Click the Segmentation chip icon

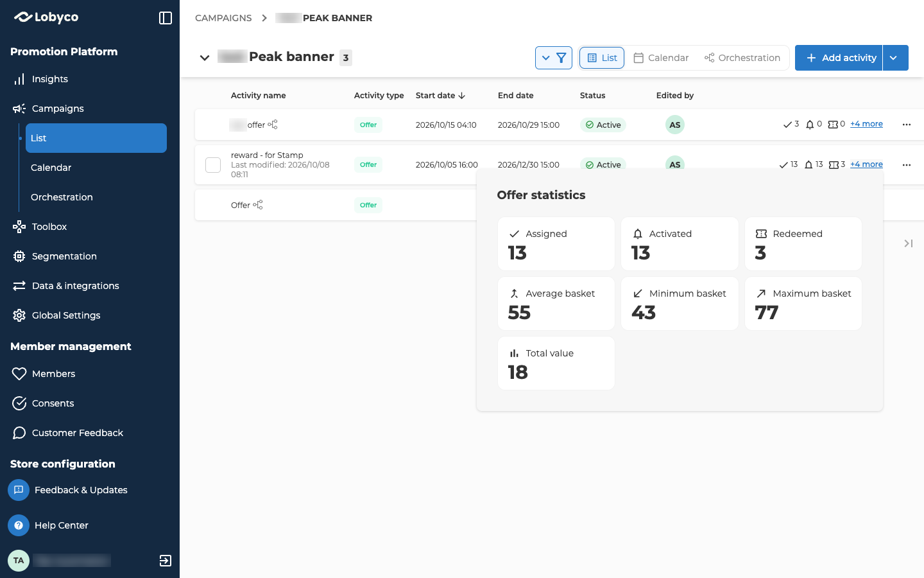point(19,256)
